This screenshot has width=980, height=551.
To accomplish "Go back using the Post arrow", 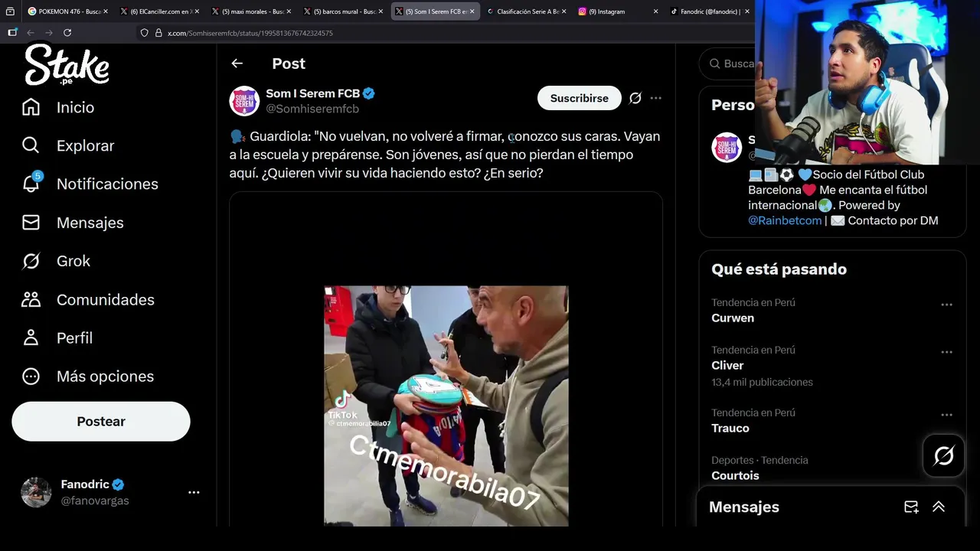I will click(x=237, y=64).
